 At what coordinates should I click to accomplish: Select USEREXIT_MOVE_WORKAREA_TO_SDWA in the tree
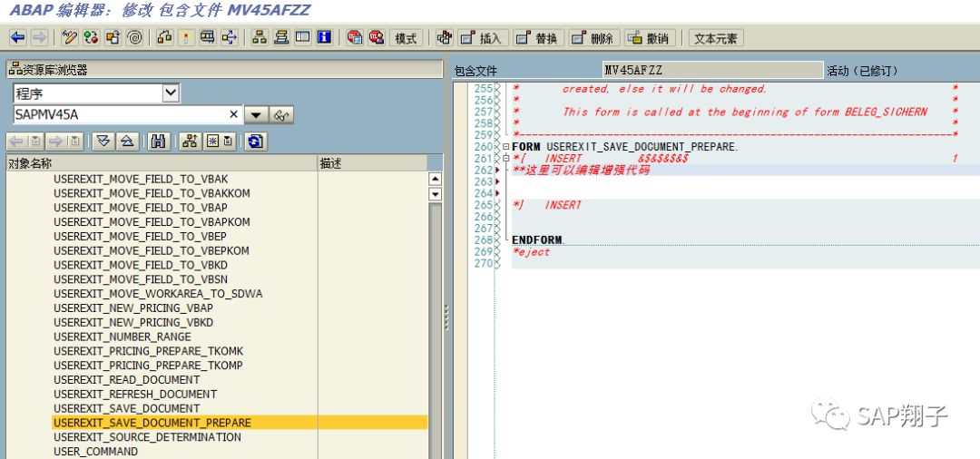pos(158,294)
